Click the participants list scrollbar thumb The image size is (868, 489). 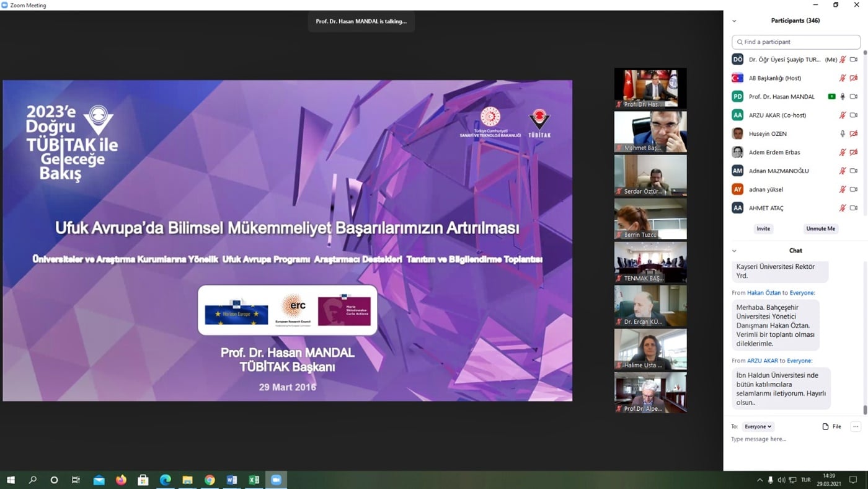click(865, 53)
